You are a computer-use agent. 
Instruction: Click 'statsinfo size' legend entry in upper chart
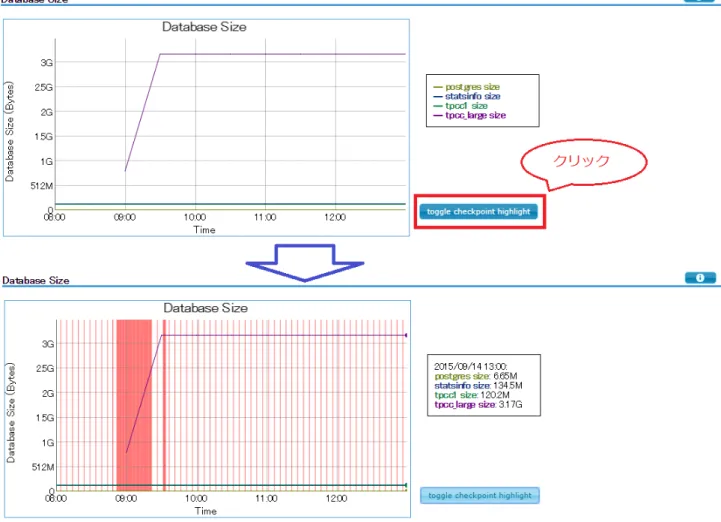[467, 96]
